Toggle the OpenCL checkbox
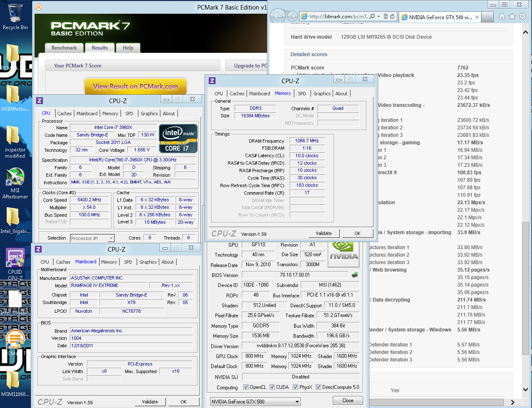This screenshot has width=532, height=408. pyautogui.click(x=246, y=387)
